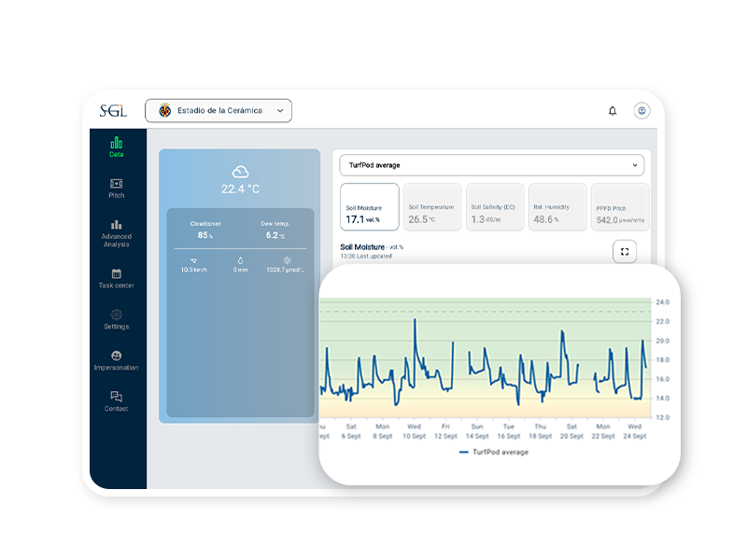This screenshot has width=747, height=560.
Task: Click the SGL logo
Action: click(x=113, y=110)
